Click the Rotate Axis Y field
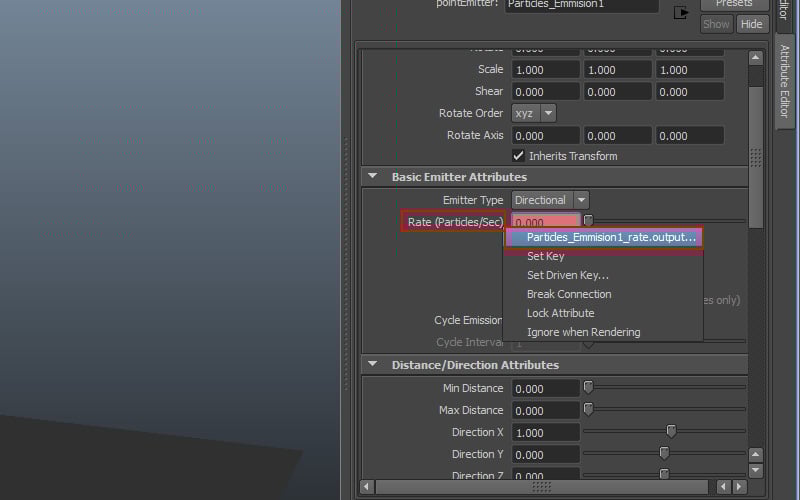800x500 pixels. (x=617, y=136)
